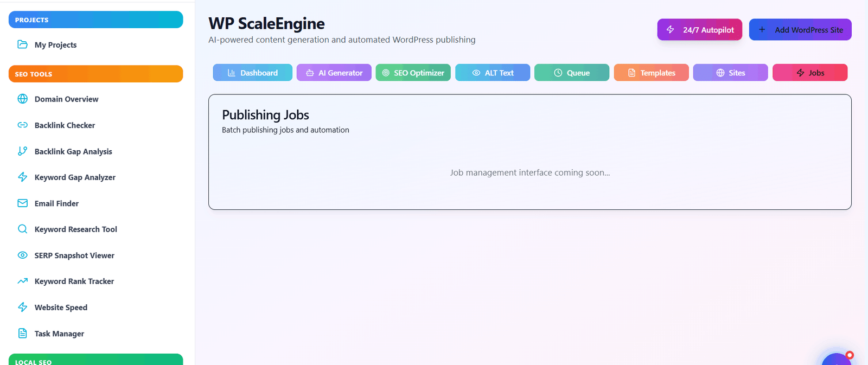Open Website Speed from the sidebar
This screenshot has width=868, height=365.
61,308
